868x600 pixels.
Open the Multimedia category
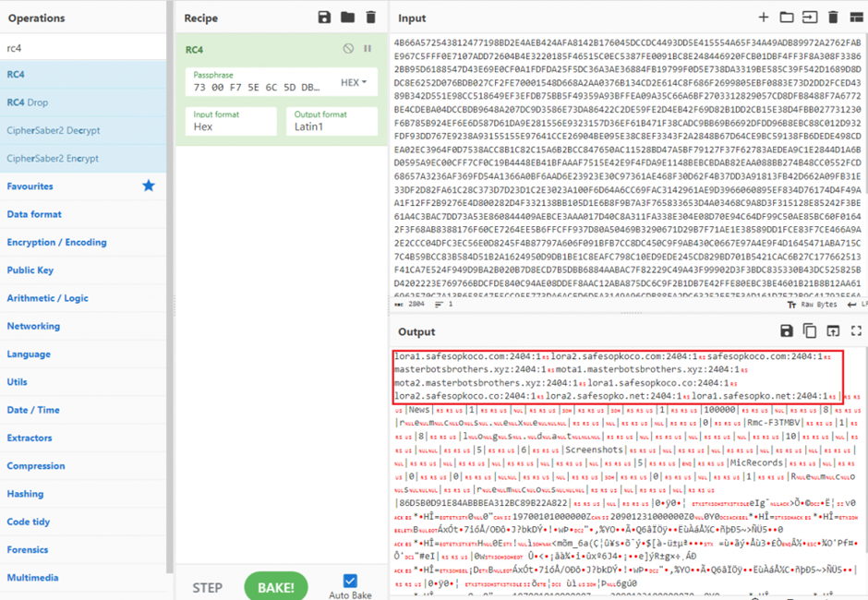(83, 577)
